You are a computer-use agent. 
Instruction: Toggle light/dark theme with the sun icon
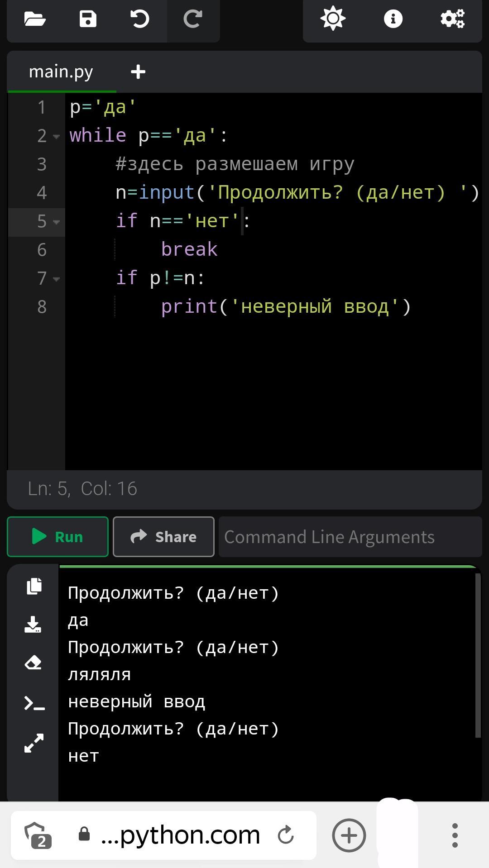coord(333,19)
